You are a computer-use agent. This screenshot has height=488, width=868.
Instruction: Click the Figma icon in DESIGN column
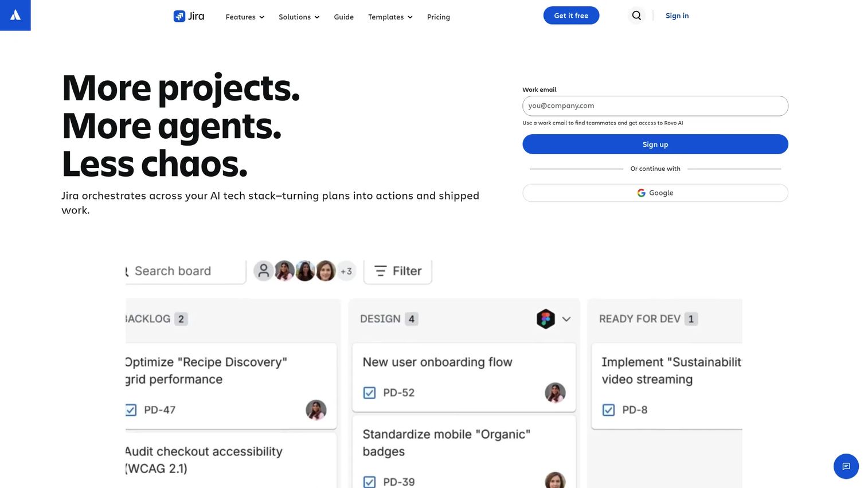click(546, 319)
